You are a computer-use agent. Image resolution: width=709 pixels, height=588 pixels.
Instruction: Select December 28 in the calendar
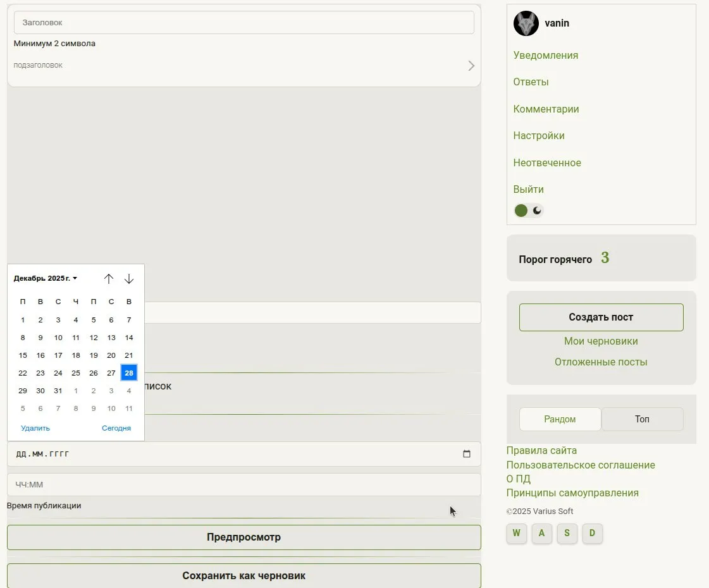pos(129,373)
